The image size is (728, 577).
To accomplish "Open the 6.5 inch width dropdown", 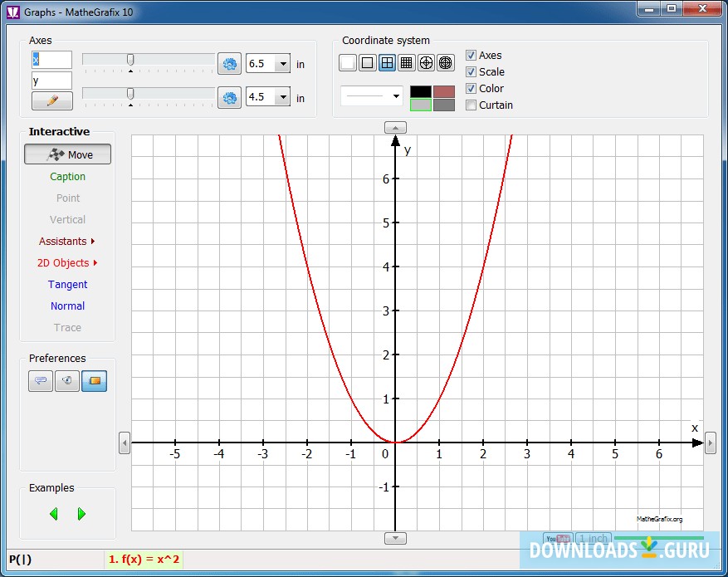I will coord(283,64).
